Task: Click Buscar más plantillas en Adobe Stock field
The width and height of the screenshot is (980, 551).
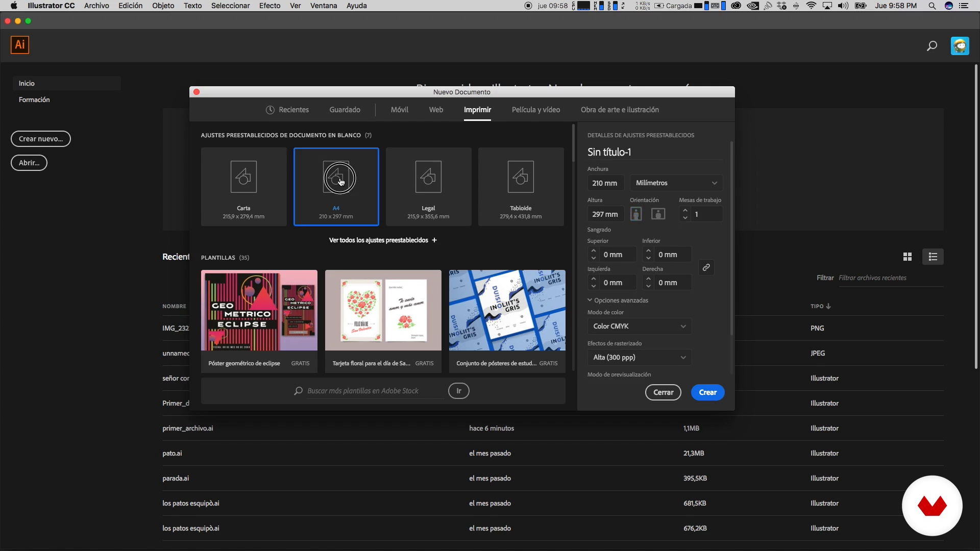Action: point(375,391)
